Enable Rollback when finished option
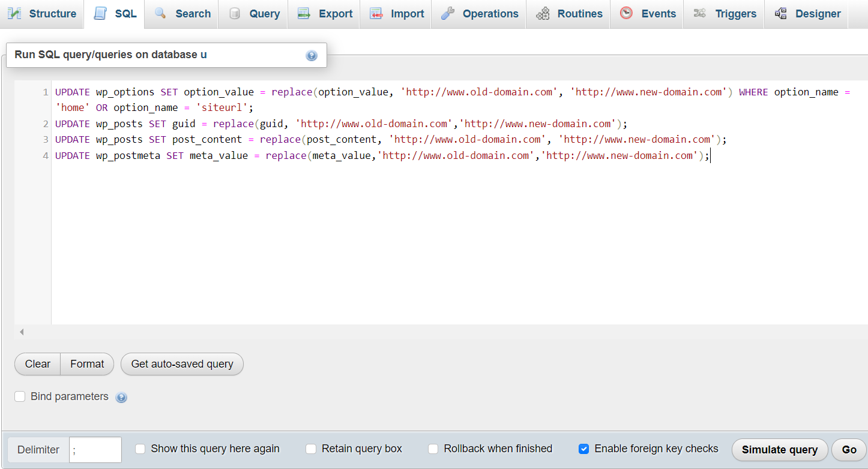The image size is (868, 469). coord(433,449)
